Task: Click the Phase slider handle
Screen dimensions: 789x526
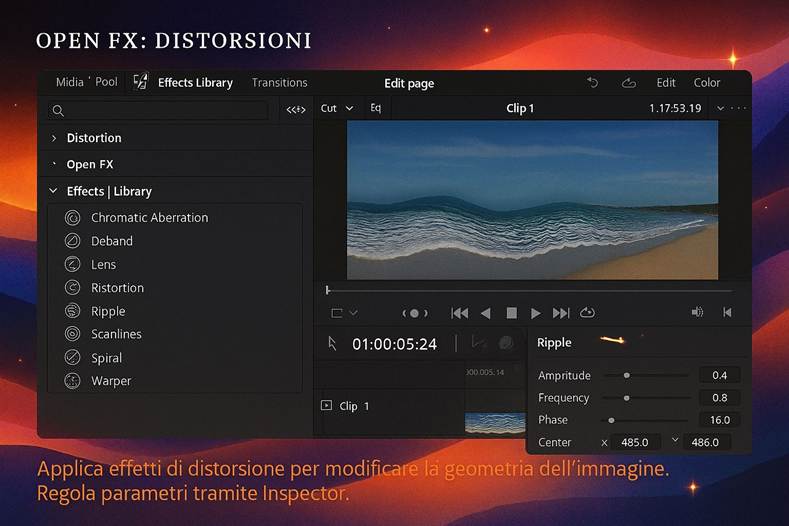Action: point(611,420)
